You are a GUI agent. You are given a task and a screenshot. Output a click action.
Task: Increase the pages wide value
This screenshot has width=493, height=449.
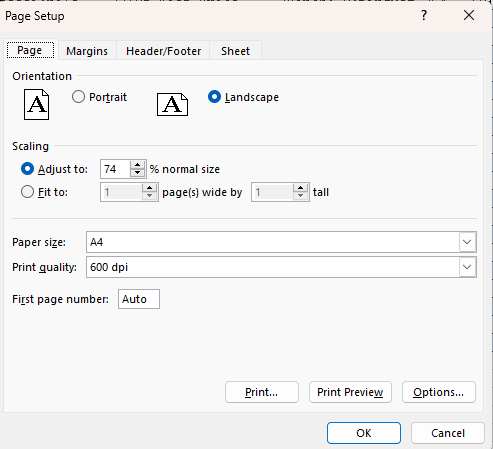coord(149,188)
